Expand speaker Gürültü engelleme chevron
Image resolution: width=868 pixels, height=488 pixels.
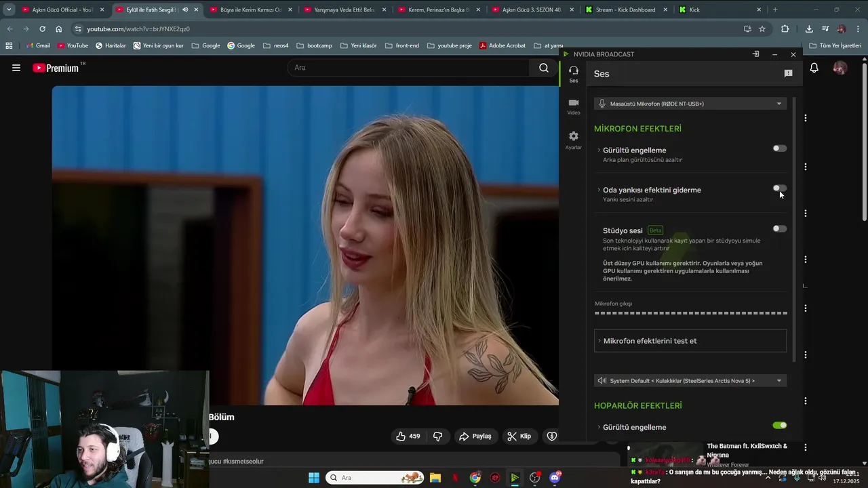599,428
